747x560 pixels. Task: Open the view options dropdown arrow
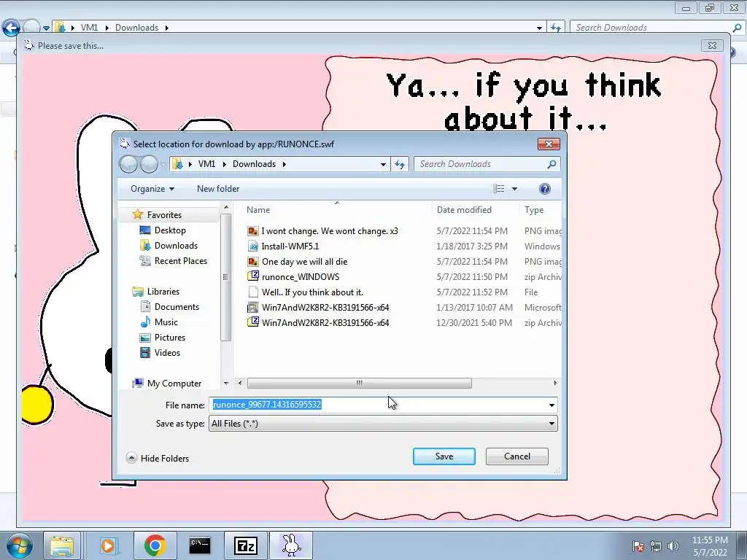click(514, 189)
